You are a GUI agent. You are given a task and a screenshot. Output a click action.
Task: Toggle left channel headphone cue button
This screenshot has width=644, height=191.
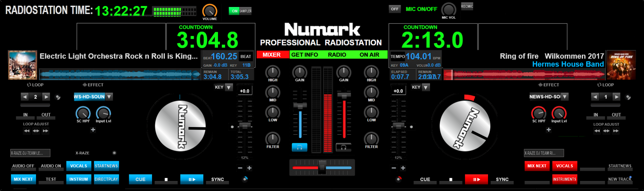pos(300,147)
